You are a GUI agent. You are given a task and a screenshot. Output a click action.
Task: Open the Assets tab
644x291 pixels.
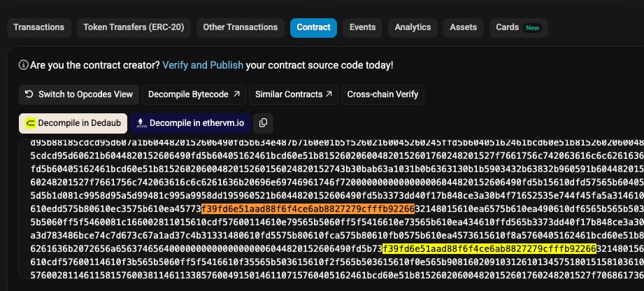(464, 27)
